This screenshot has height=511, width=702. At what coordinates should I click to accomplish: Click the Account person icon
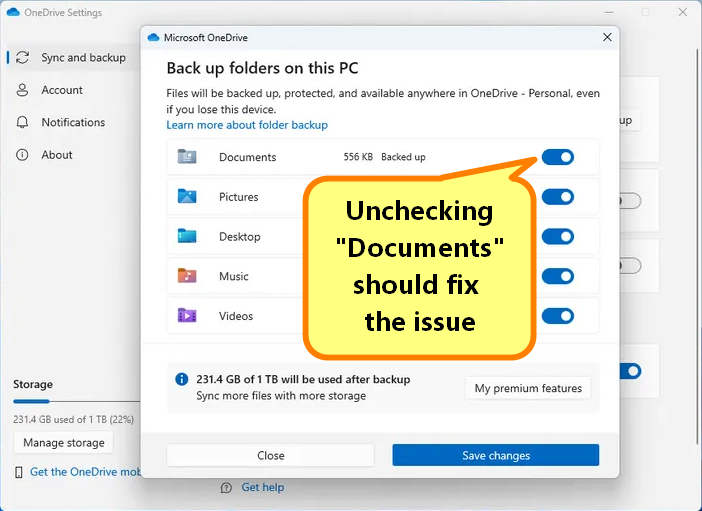click(22, 90)
